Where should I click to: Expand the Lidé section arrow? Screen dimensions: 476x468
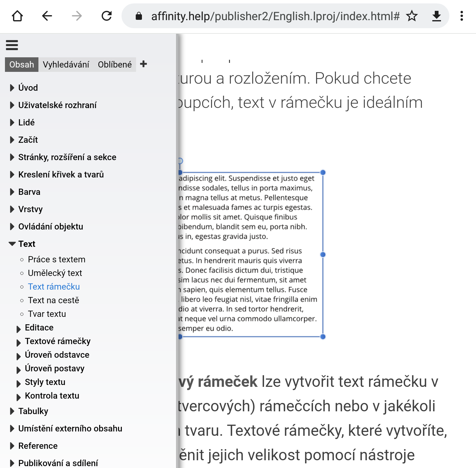tap(12, 122)
